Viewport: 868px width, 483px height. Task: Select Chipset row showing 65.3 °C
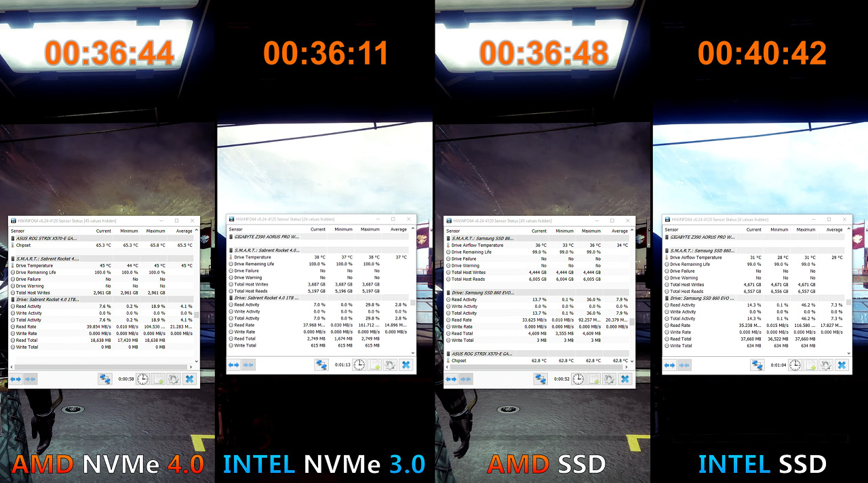(101, 245)
